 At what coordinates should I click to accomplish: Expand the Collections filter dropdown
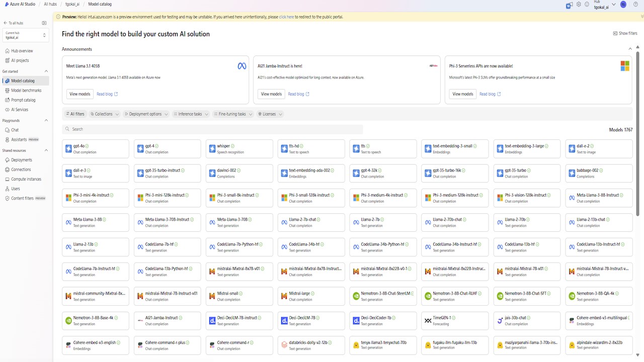coord(105,114)
